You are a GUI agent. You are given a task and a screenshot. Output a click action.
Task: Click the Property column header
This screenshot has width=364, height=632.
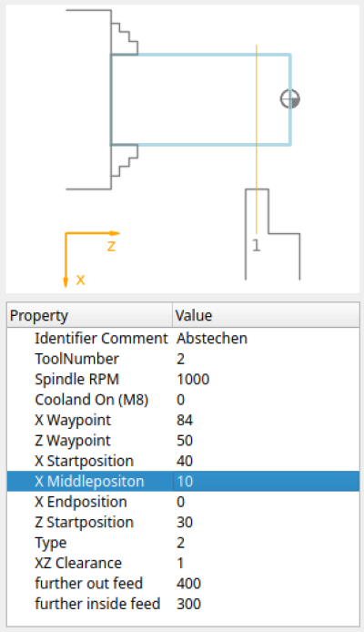click(90, 315)
